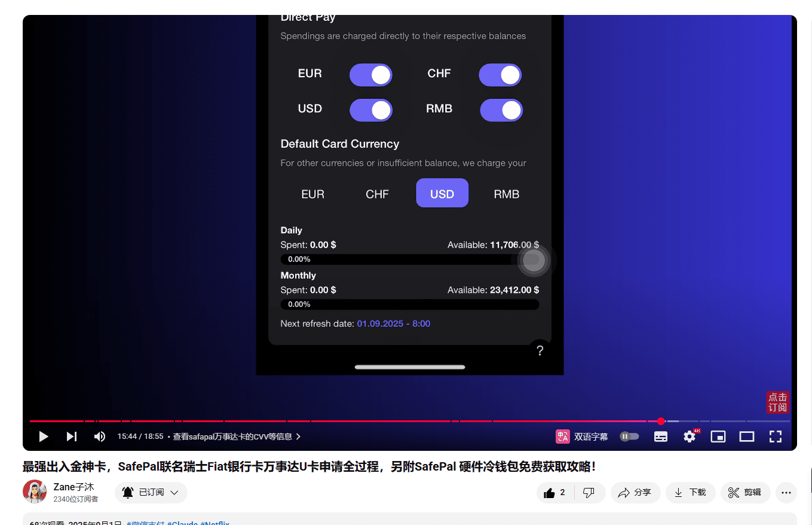Share the video
The width and height of the screenshot is (812, 525).
[635, 493]
